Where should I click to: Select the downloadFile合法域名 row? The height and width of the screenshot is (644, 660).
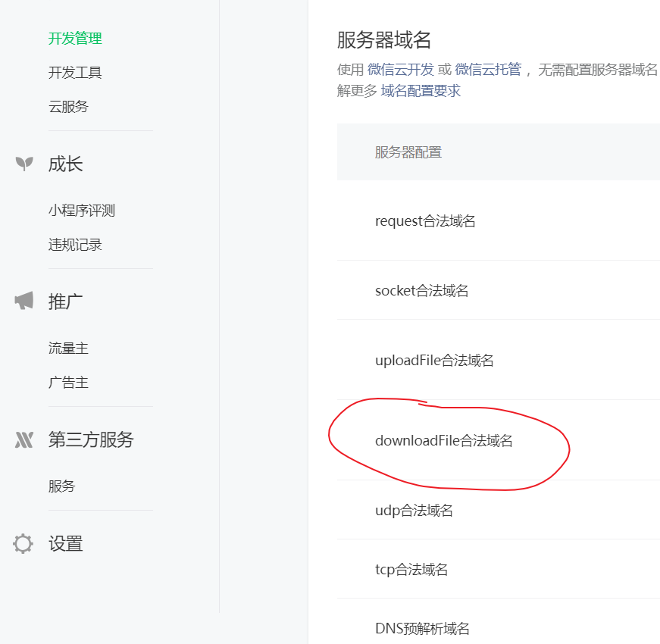pyautogui.click(x=499, y=440)
